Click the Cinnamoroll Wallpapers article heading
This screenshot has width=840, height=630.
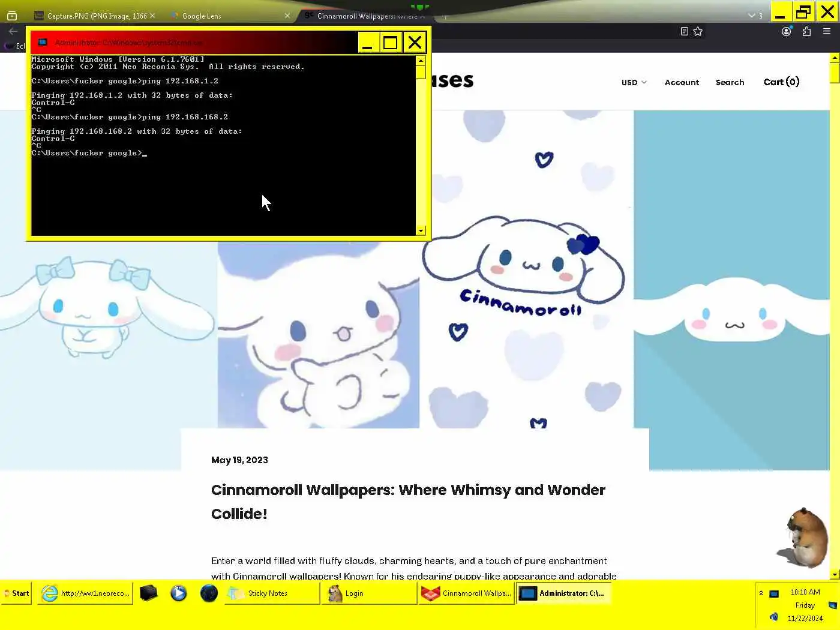click(x=408, y=502)
